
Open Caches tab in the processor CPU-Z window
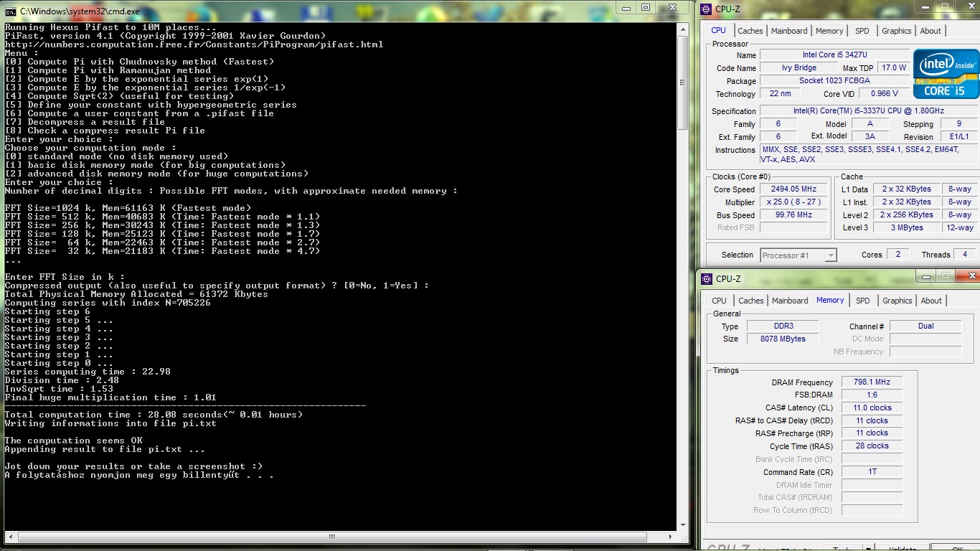click(750, 31)
